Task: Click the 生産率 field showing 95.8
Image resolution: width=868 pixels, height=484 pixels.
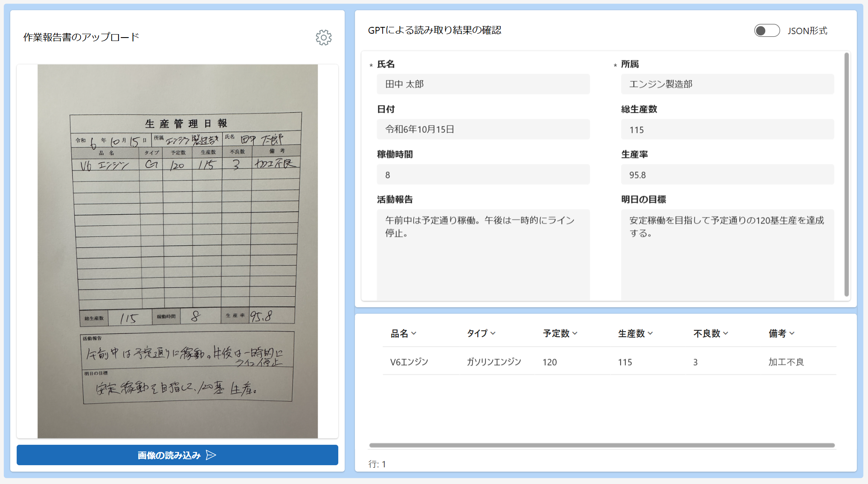Action: (727, 175)
